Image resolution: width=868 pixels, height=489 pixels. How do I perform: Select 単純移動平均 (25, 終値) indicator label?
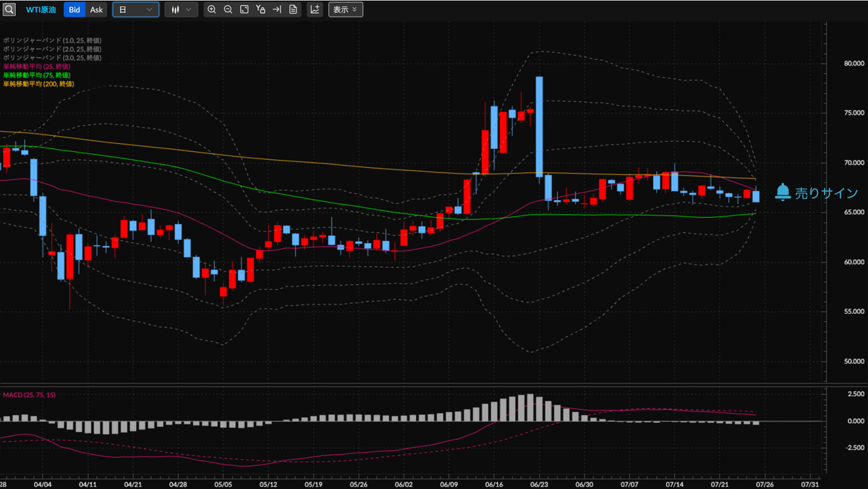(x=37, y=67)
